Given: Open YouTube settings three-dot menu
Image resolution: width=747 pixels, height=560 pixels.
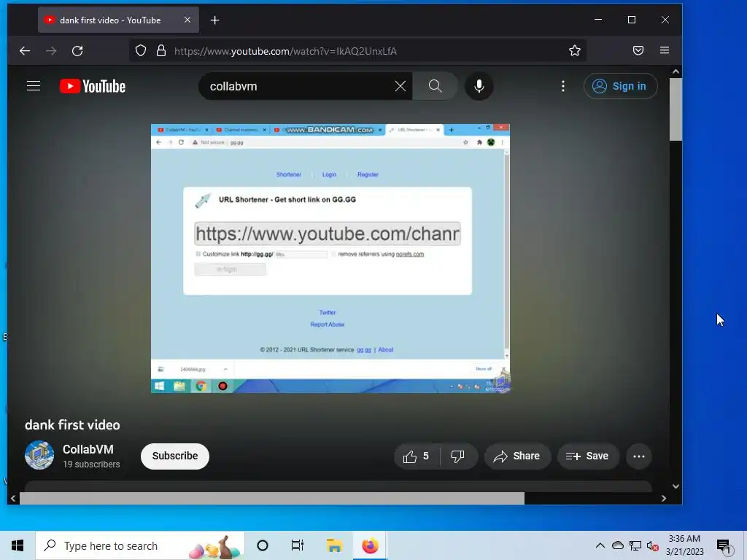Looking at the screenshot, I should pyautogui.click(x=563, y=86).
